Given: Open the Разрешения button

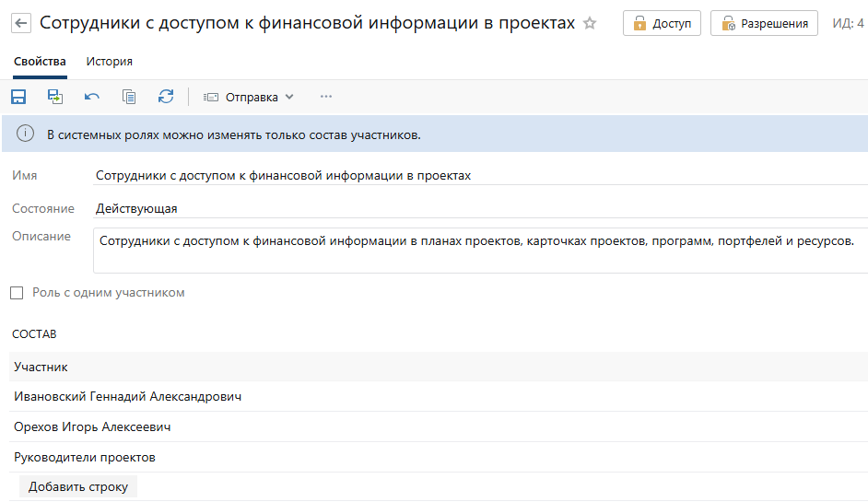Looking at the screenshot, I should (x=764, y=23).
